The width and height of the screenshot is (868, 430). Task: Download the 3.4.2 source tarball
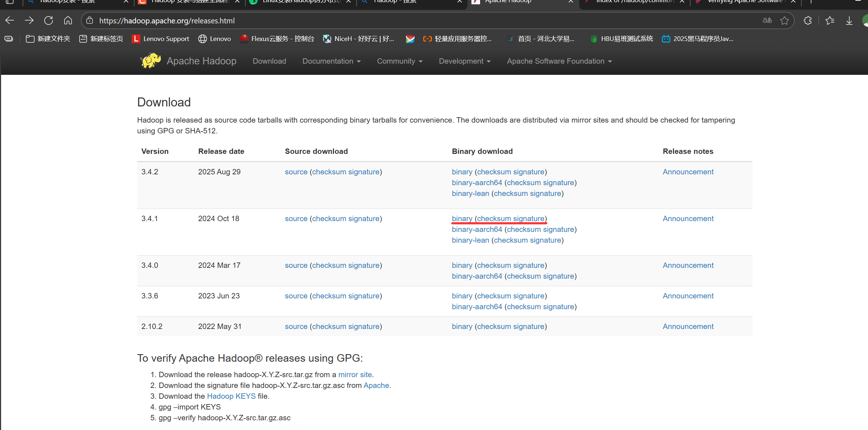[x=296, y=172]
